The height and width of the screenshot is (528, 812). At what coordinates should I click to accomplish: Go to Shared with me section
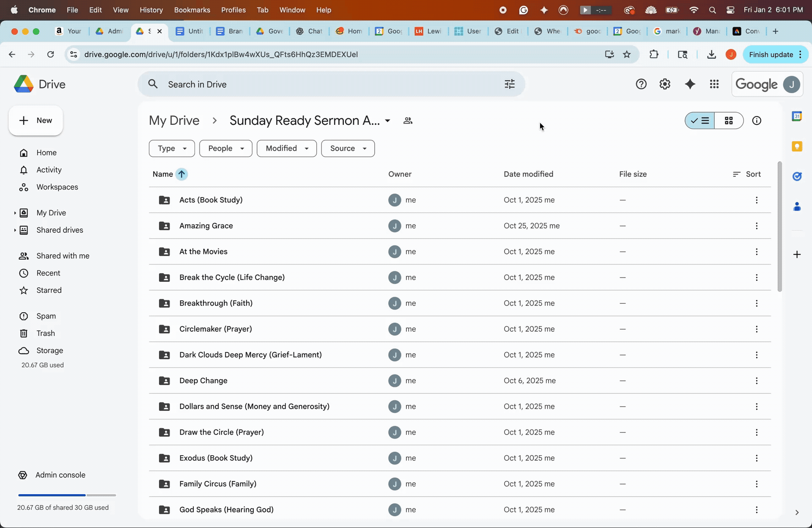pyautogui.click(x=63, y=256)
